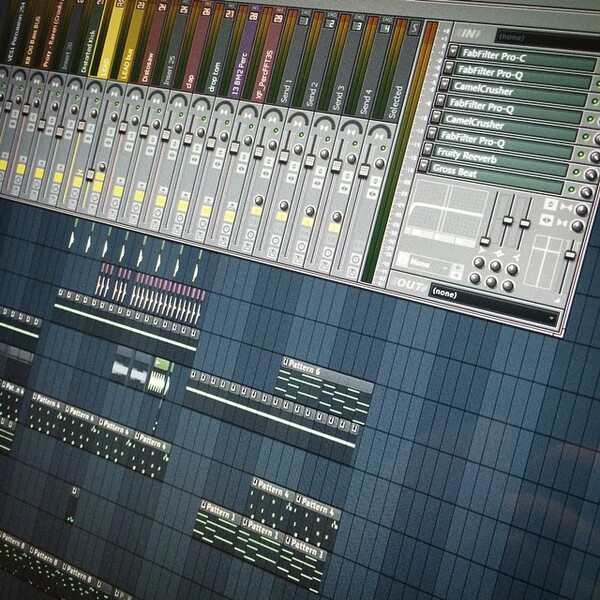600x600 pixels.
Task: Click the S badge above the Selected track
Action: tap(415, 28)
